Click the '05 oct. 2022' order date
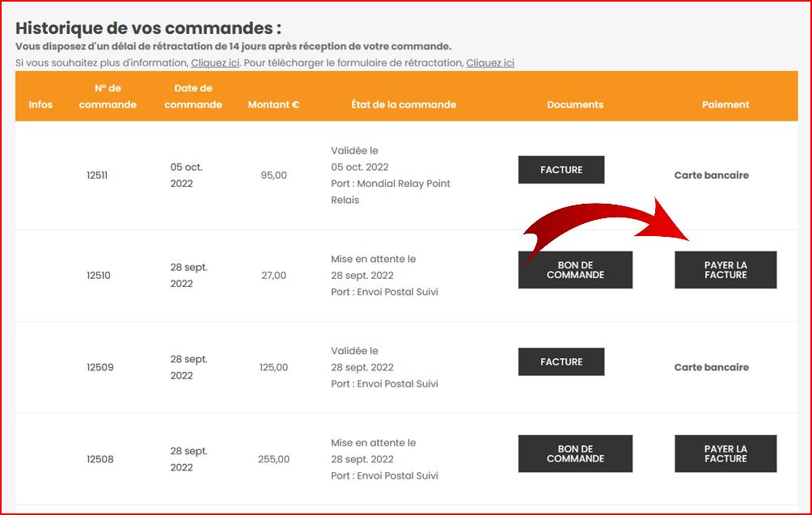Viewport: 812px width, 515px height. click(x=187, y=175)
